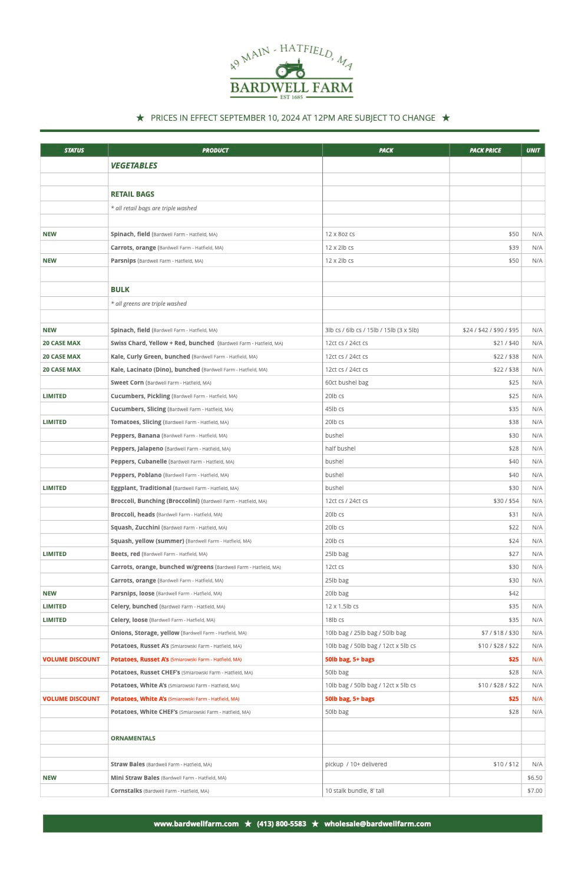Select 'Eggplant, Traditional' product
The image size is (588, 880).
pyautogui.click(x=141, y=488)
